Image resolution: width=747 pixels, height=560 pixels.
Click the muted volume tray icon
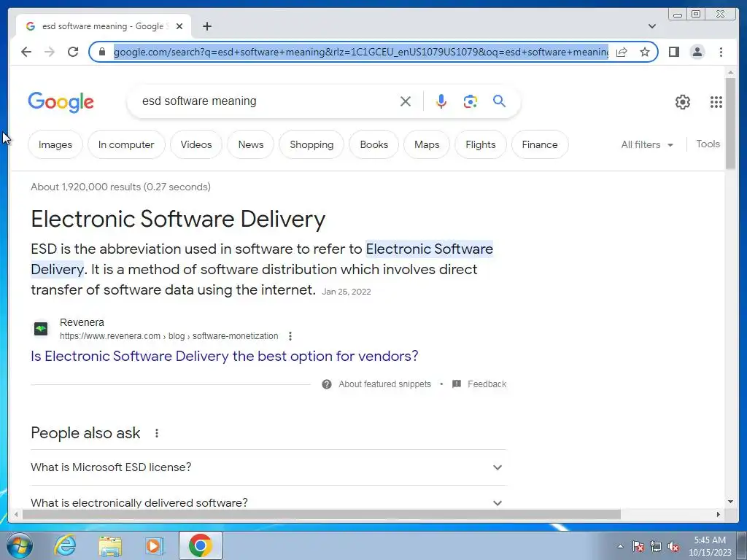673,546
